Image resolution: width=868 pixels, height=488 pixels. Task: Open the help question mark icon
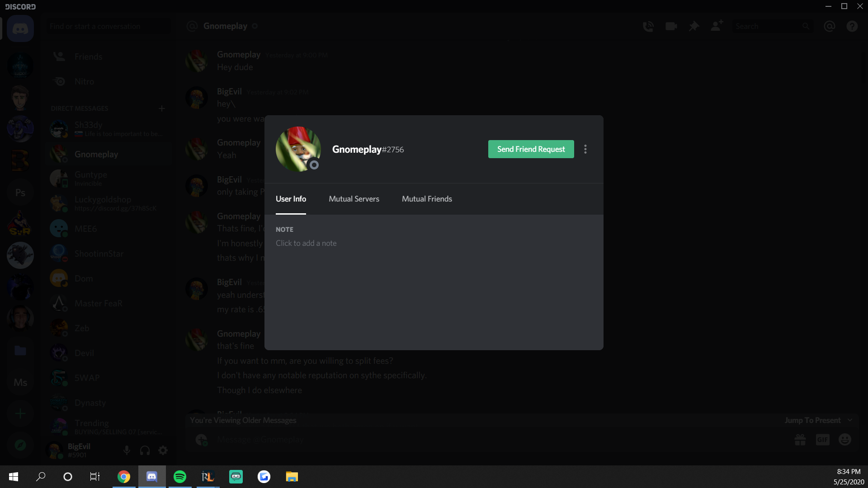pyautogui.click(x=852, y=27)
